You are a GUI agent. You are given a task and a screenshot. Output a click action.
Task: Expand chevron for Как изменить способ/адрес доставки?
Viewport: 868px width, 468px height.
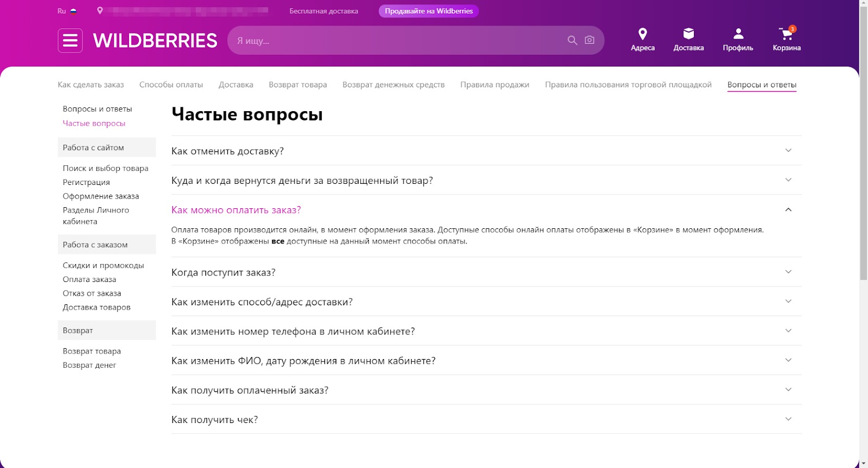click(788, 301)
